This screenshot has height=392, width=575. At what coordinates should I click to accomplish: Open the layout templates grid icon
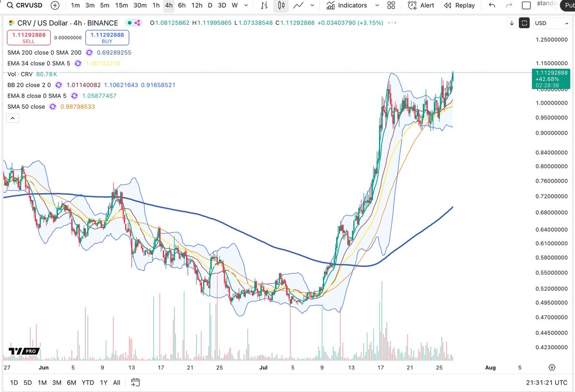pyautogui.click(x=391, y=5)
